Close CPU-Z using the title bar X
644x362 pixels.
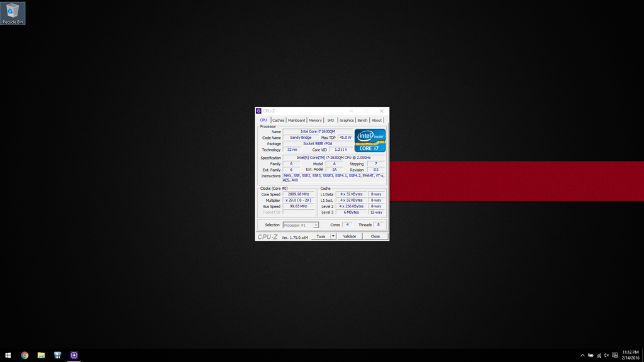(382, 111)
